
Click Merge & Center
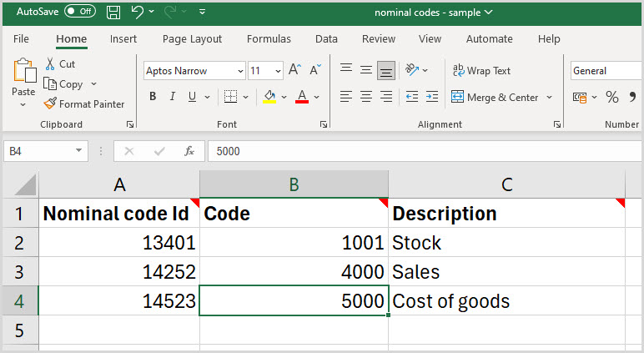point(495,98)
